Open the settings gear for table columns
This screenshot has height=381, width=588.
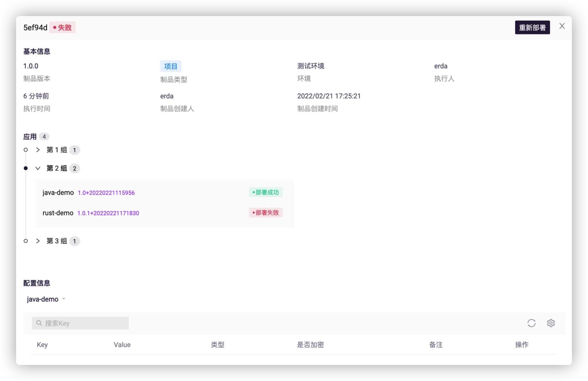coord(551,323)
